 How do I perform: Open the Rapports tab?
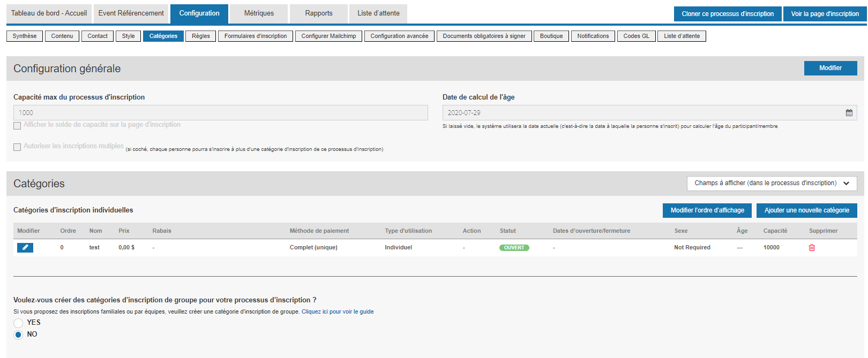318,13
